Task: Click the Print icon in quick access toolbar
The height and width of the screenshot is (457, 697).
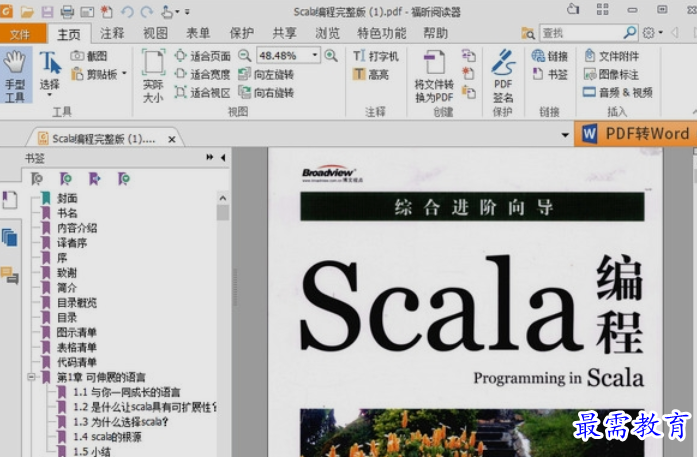Action: pyautogui.click(x=67, y=12)
